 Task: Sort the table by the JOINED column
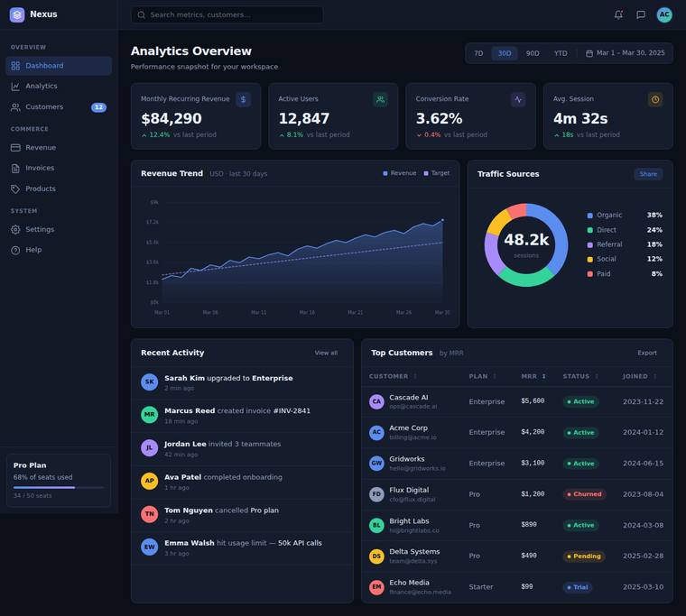[x=640, y=376]
